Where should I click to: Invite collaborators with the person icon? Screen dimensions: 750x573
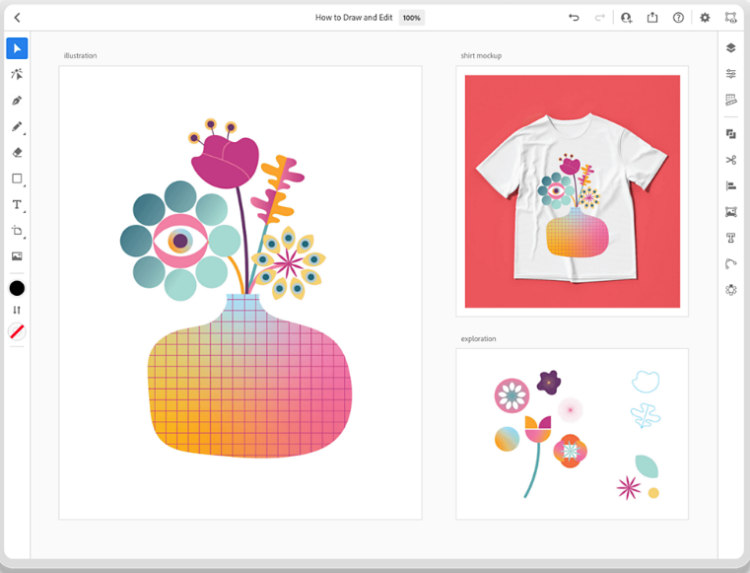tap(626, 18)
